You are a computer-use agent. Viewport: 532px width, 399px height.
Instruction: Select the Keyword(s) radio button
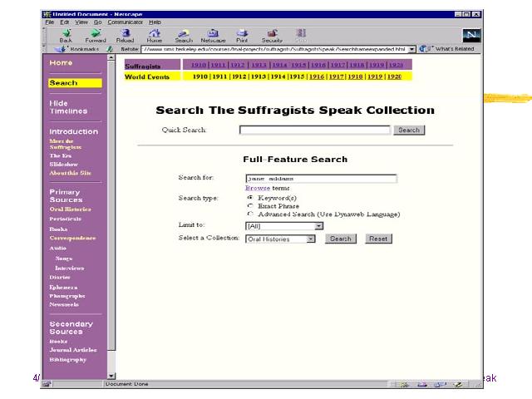[x=250, y=198]
